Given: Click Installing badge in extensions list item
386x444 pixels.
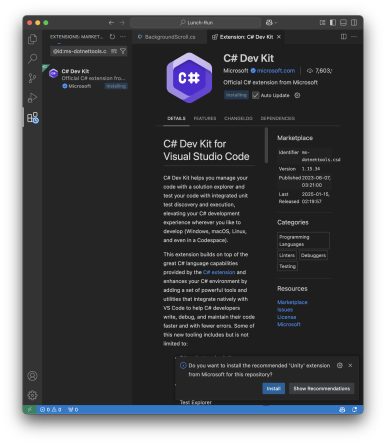Looking at the screenshot, I should [116, 86].
